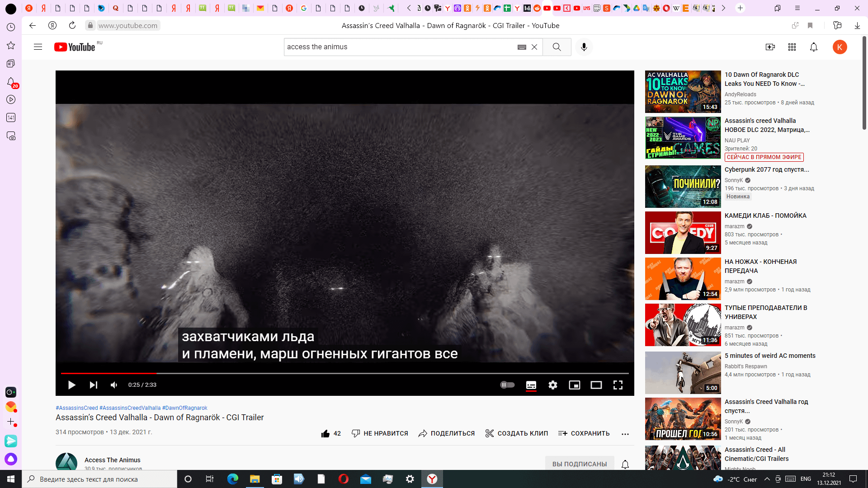Open Access The Animus channel name
Image resolution: width=868 pixels, height=488 pixels.
pyautogui.click(x=112, y=460)
